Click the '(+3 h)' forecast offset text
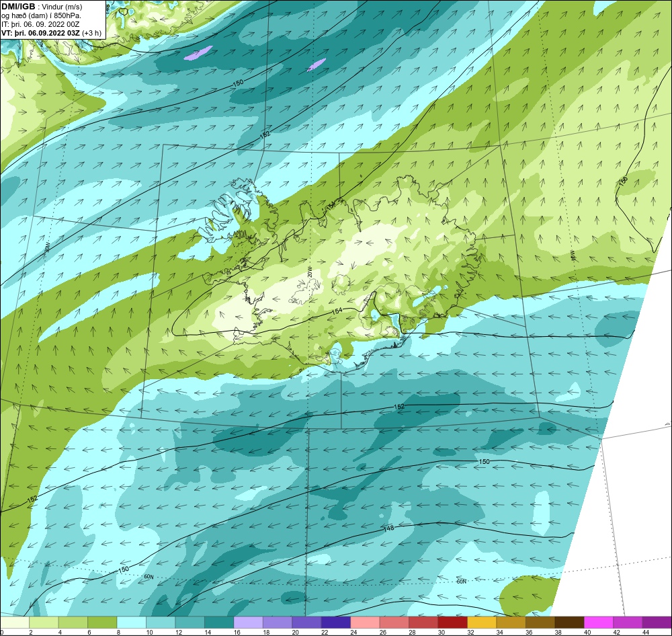Viewport: 672px width, 636px height. [x=92, y=33]
